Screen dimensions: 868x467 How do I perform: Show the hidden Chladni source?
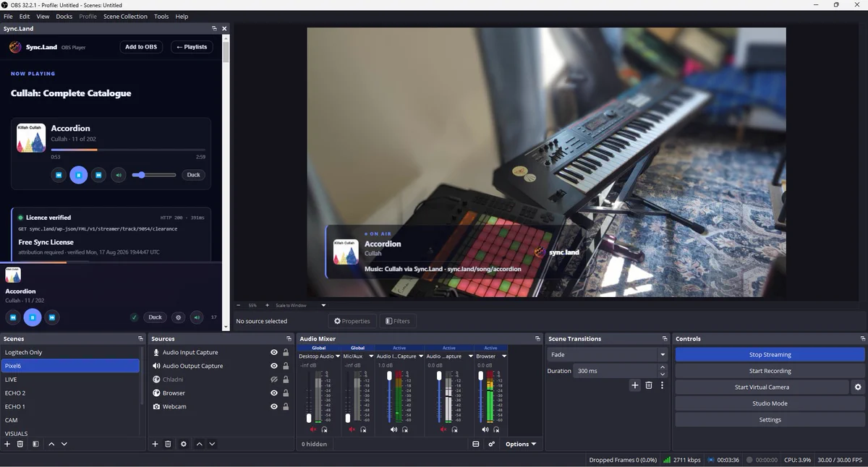click(x=274, y=380)
